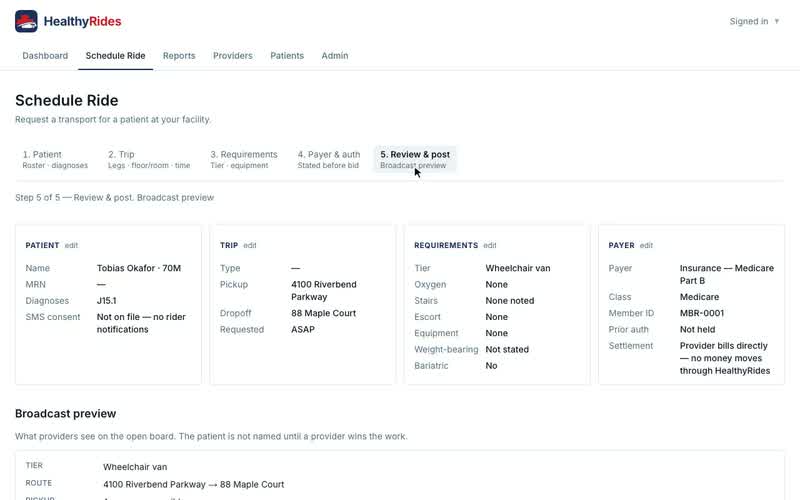Go to the Dashboard tab

coord(45,56)
